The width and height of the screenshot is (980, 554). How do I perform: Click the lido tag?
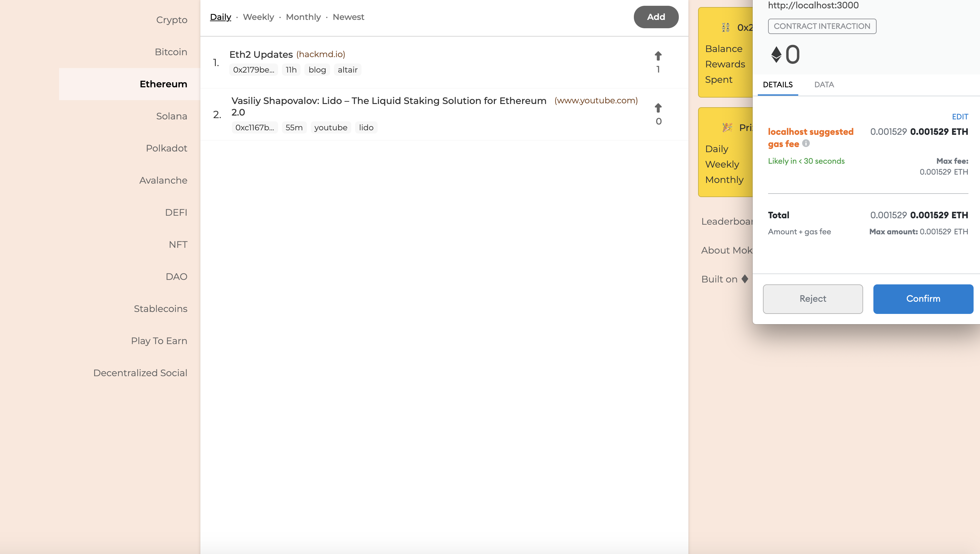[366, 128]
